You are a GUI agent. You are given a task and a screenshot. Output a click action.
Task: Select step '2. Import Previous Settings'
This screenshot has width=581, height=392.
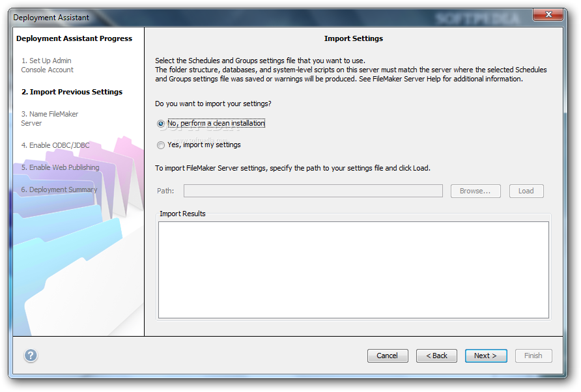coord(72,92)
